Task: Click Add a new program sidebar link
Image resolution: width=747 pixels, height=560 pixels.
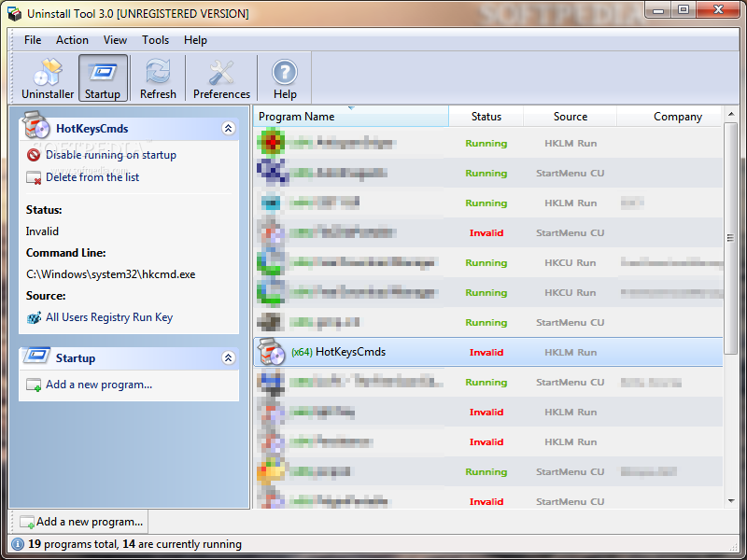Action: (99, 385)
